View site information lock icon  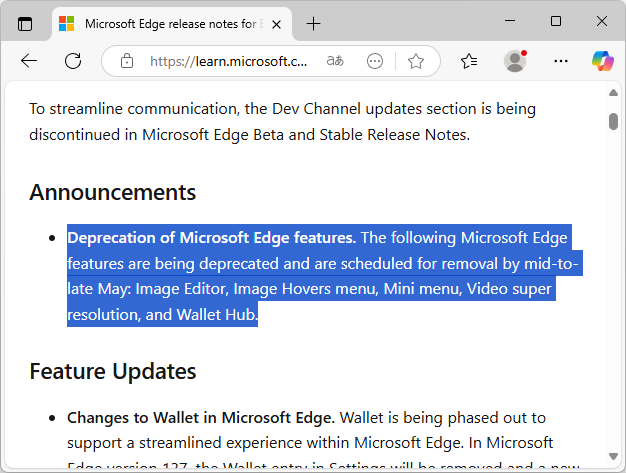point(127,61)
